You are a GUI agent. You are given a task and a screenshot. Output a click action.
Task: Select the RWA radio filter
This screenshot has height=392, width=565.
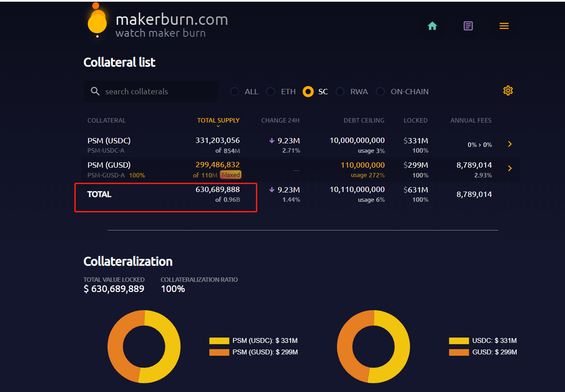pos(340,92)
